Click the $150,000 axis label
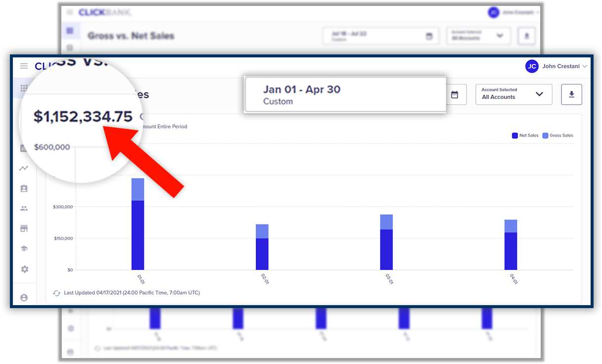The image size is (602, 364). 63,238
